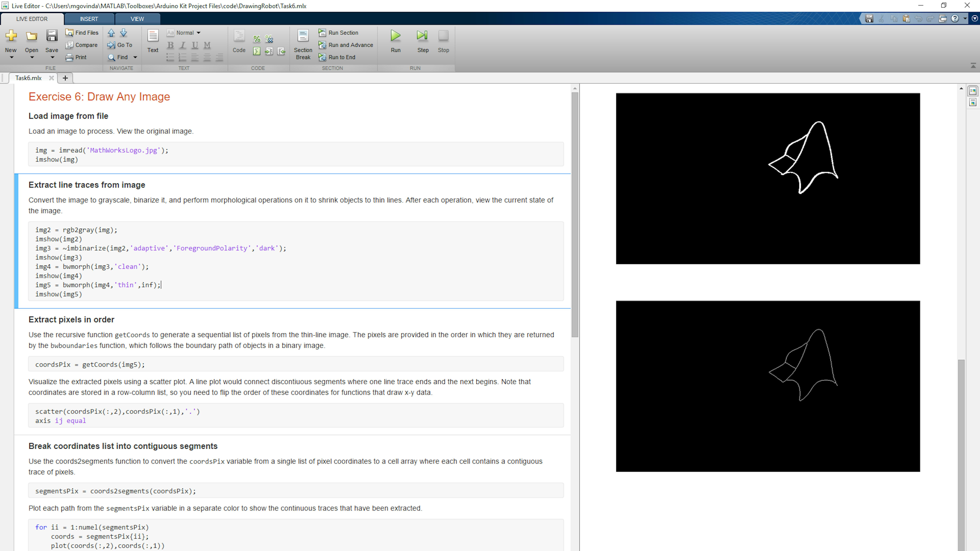Click the Save floppy disk ribbon icon

(x=52, y=36)
